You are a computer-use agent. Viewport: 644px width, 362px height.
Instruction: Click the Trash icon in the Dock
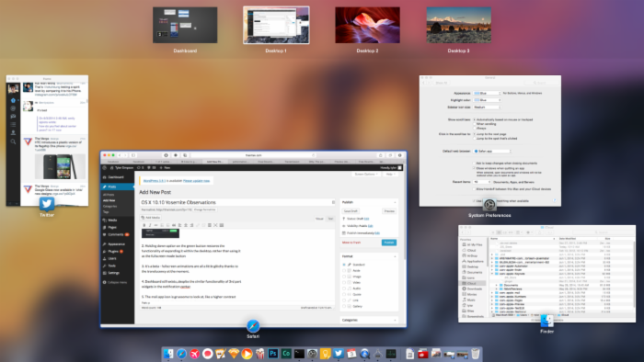click(x=476, y=354)
